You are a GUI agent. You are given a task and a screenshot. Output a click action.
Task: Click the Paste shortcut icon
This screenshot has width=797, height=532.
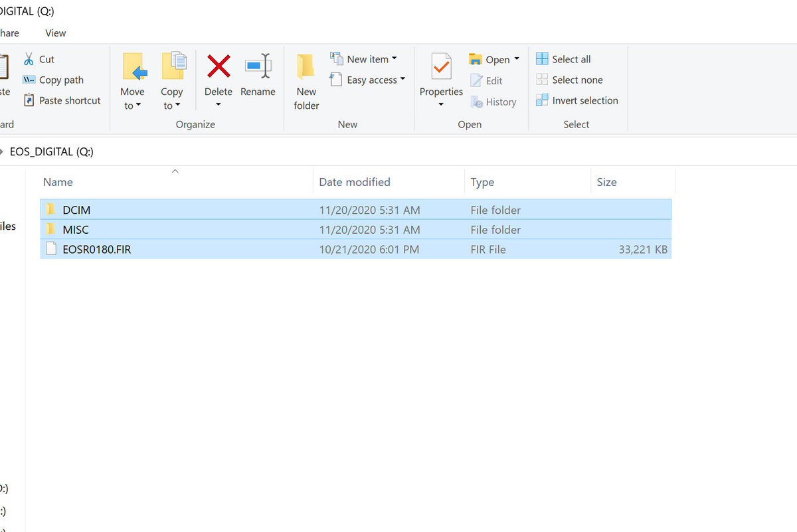61,100
